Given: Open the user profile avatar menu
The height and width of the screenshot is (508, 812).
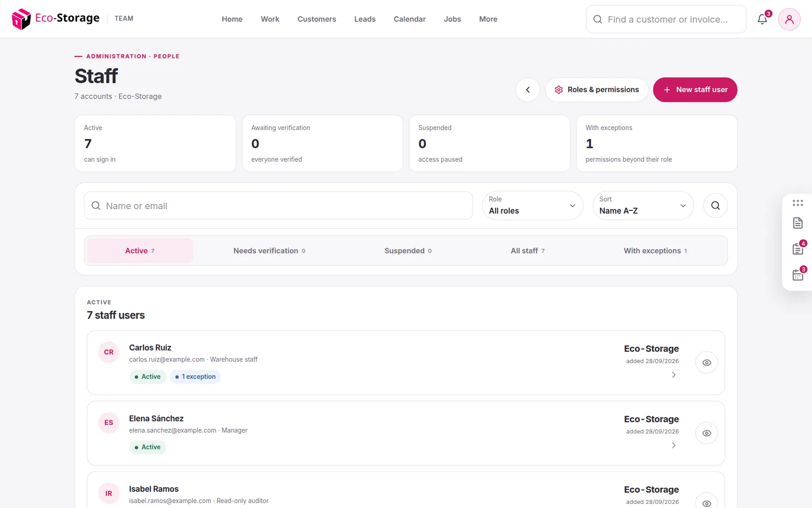Looking at the screenshot, I should 789,19.
